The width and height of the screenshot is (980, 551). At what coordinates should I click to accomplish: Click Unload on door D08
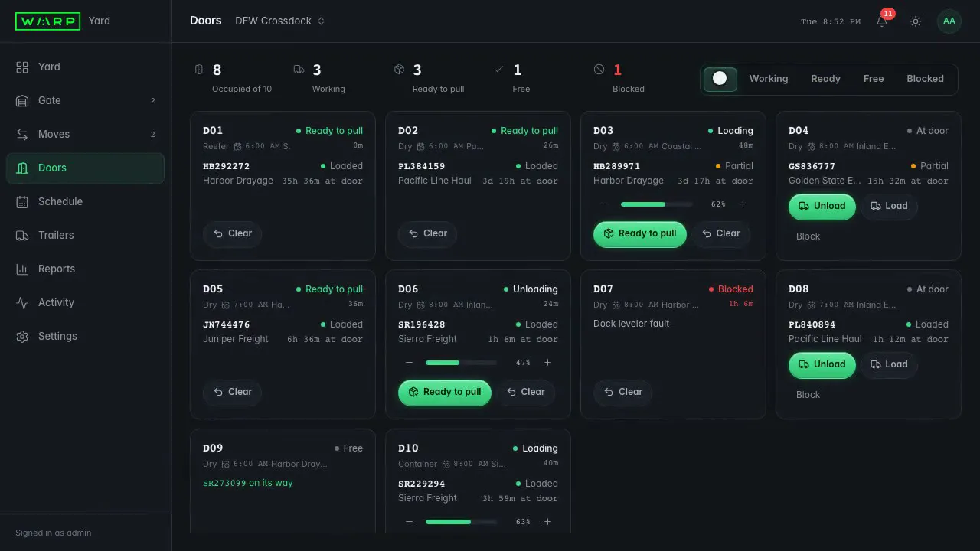pos(822,365)
